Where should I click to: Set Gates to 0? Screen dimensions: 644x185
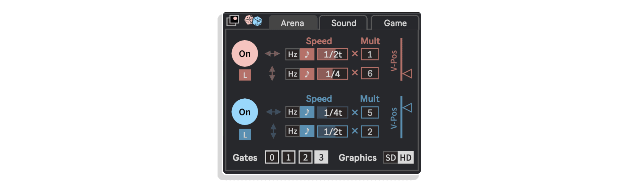[x=272, y=157]
